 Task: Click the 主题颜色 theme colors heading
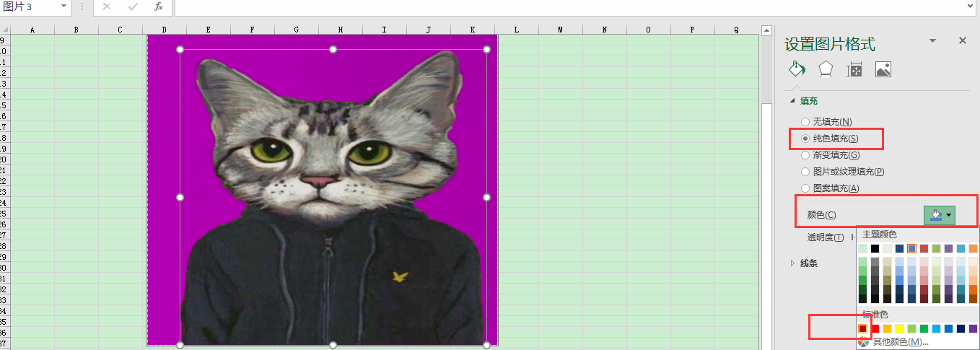pos(880,235)
